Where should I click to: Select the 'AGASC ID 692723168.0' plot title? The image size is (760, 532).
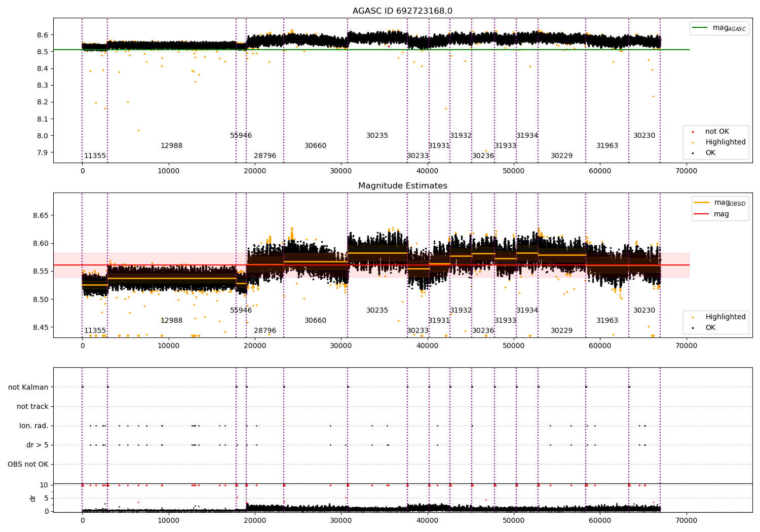tap(403, 11)
